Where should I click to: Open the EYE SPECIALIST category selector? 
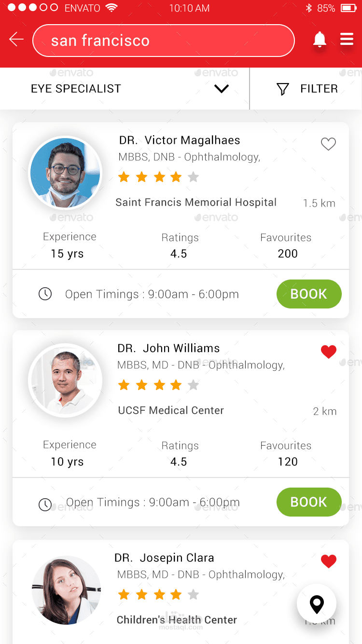pyautogui.click(x=76, y=89)
